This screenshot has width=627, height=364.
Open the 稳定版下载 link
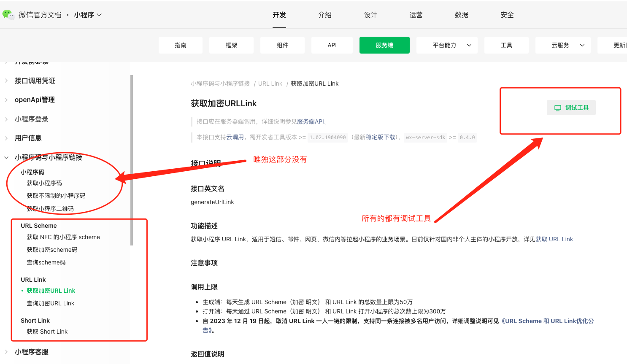tap(380, 137)
